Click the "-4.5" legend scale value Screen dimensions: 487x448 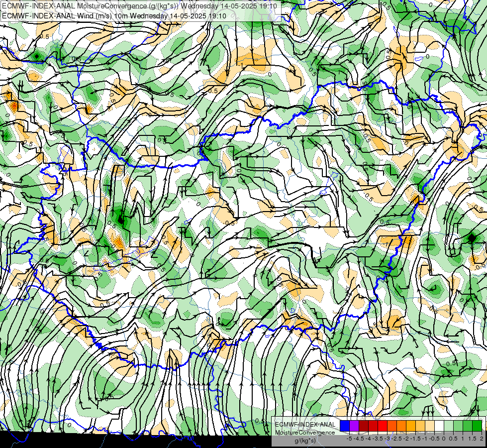click(359, 439)
